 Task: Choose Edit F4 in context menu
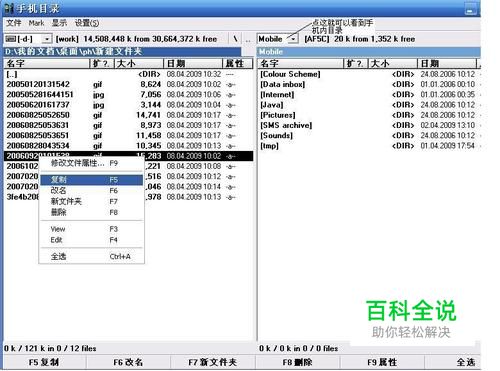92,240
